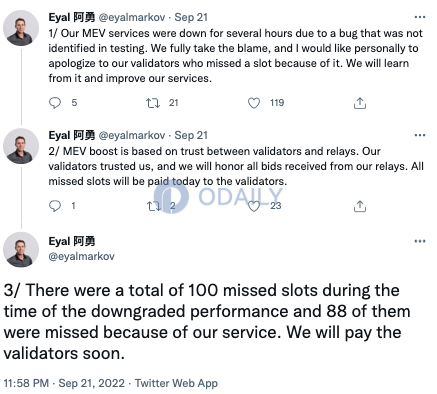Share the first tweet about MEV services
The width and height of the screenshot is (437, 394).
coord(360,103)
